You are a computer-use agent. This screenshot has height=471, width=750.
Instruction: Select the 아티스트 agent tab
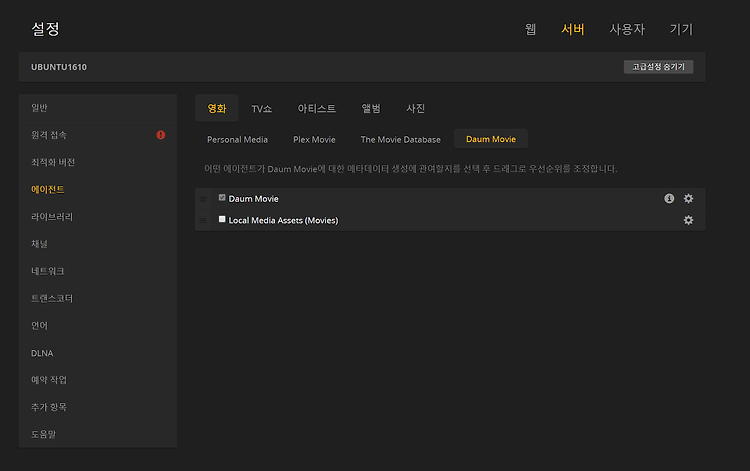317,109
